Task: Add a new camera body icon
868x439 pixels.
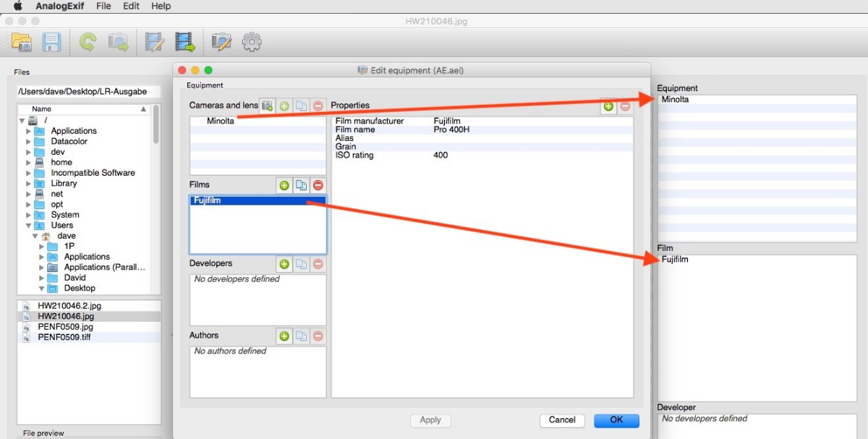Action: click(267, 106)
